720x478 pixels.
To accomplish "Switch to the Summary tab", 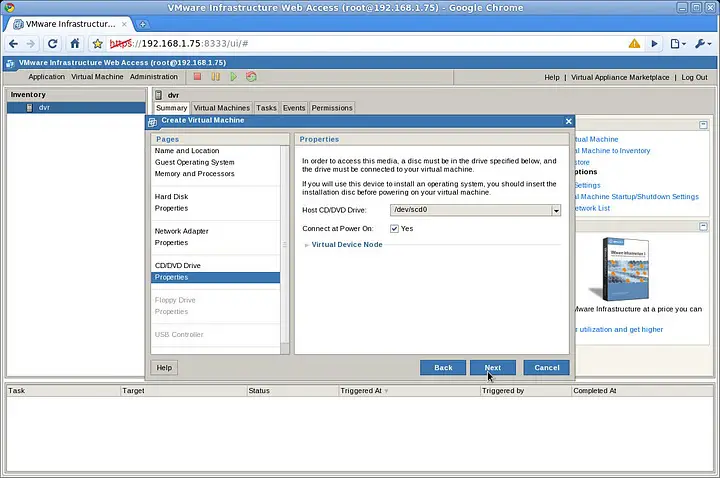I will 171,108.
